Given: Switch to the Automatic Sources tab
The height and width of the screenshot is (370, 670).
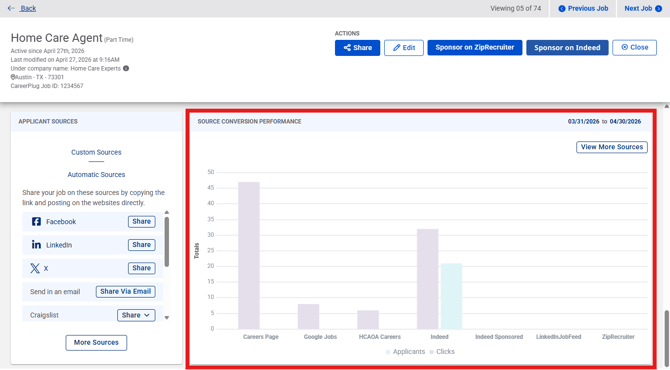Looking at the screenshot, I should [x=96, y=174].
